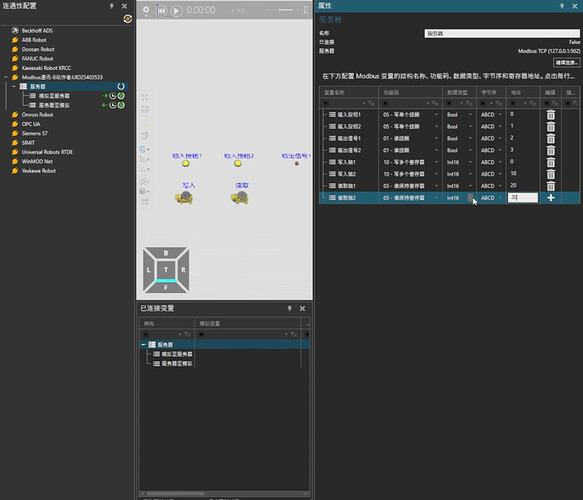Image resolution: width=583 pixels, height=500 pixels.
Task: Click clock icon on 模拟至服务器 row
Action: pos(113,96)
